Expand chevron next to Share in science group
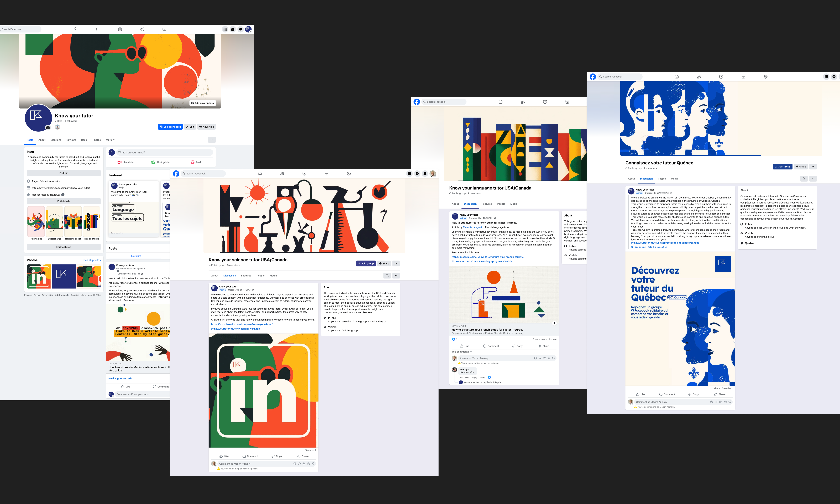 (x=396, y=264)
